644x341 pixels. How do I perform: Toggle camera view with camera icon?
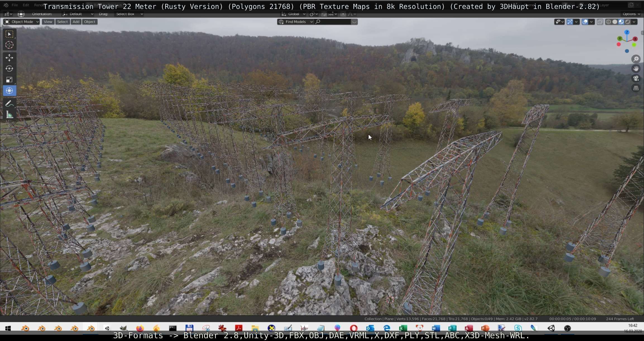[x=636, y=78]
